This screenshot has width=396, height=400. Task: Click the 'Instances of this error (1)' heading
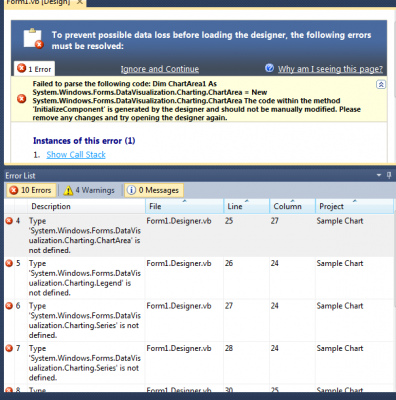click(x=84, y=141)
